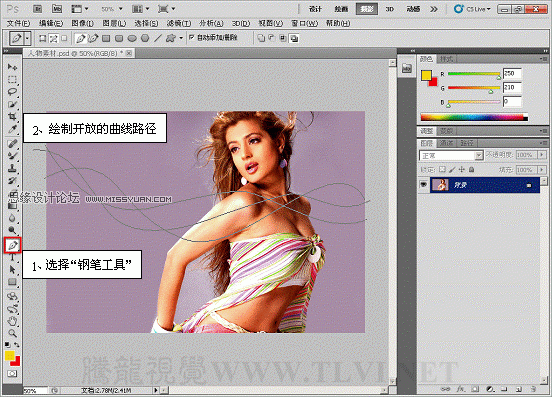Open Mini Bridge from the application bar
This screenshot has height=397, width=552.
tap(57, 9)
